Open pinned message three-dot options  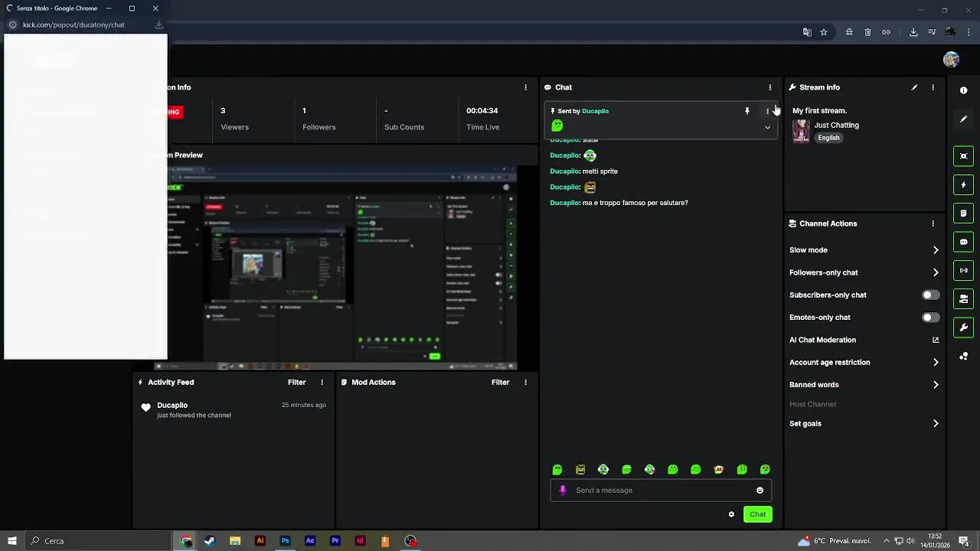767,111
